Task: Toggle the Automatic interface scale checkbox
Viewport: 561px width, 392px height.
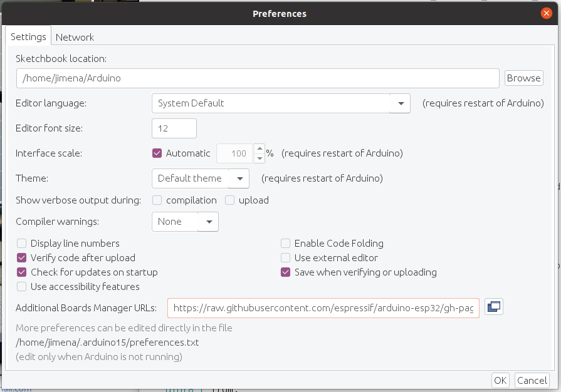Action: click(x=157, y=153)
